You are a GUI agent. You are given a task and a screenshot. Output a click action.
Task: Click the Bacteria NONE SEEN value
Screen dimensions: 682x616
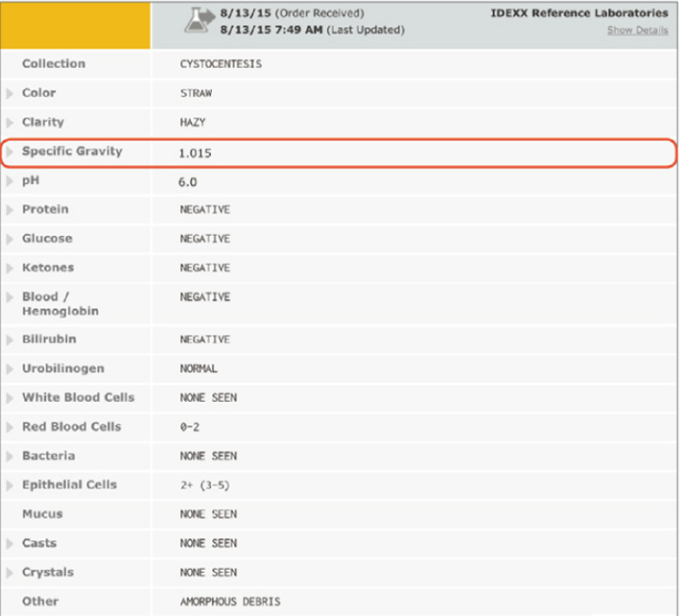pyautogui.click(x=208, y=457)
